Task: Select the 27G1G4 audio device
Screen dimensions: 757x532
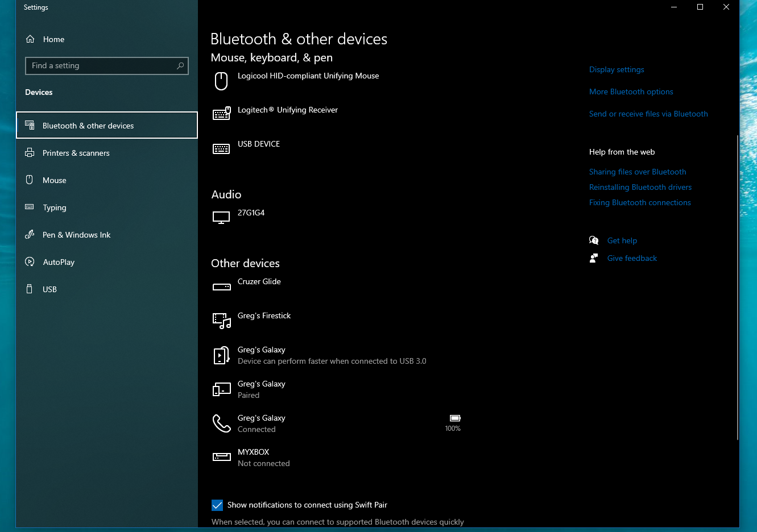Action: click(337, 218)
